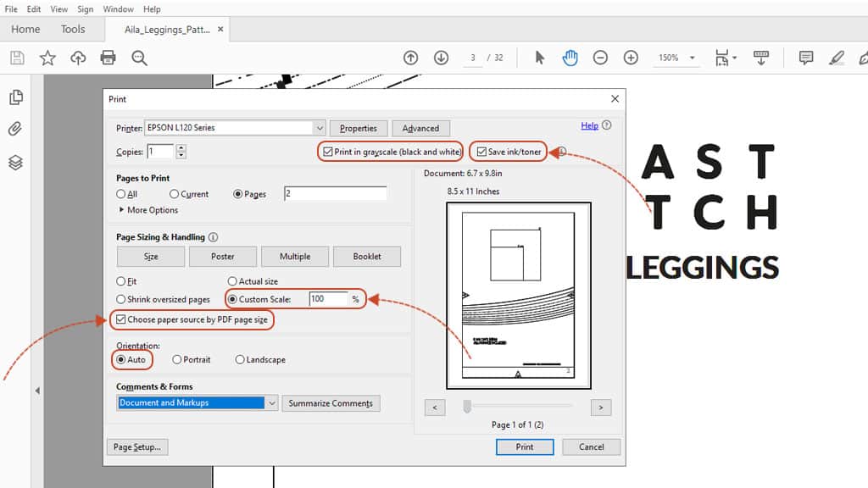Viewport: 868px width, 488px height.
Task: Select the Landscape orientation radio button
Action: tap(241, 360)
